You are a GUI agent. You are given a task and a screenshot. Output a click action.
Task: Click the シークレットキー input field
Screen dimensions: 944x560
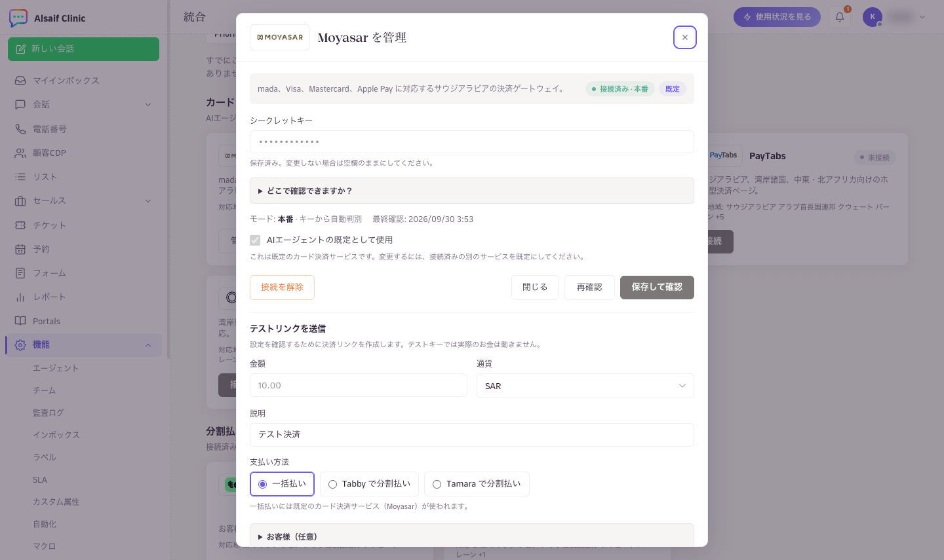(472, 142)
